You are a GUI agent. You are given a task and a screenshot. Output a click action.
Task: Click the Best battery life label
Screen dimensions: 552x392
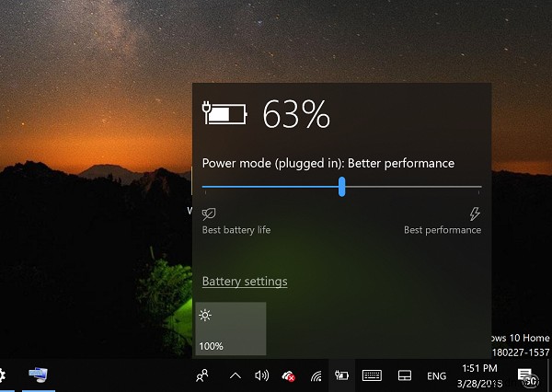pyautogui.click(x=236, y=230)
